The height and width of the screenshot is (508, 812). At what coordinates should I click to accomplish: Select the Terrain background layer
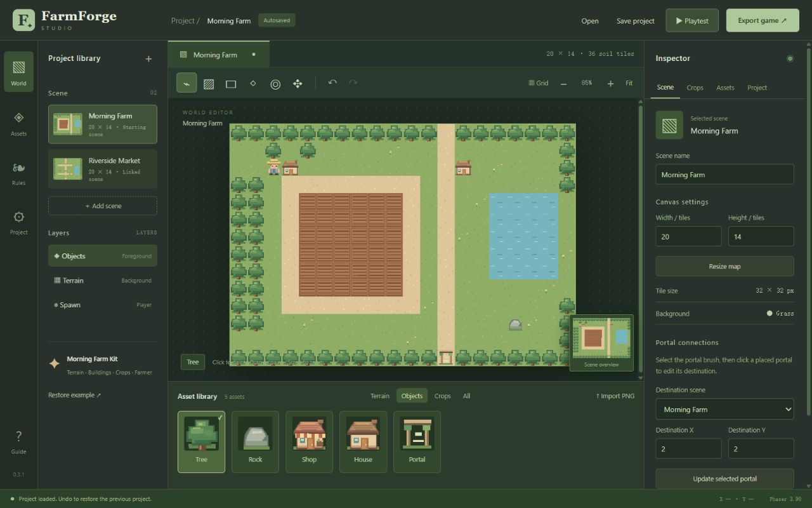click(x=103, y=280)
